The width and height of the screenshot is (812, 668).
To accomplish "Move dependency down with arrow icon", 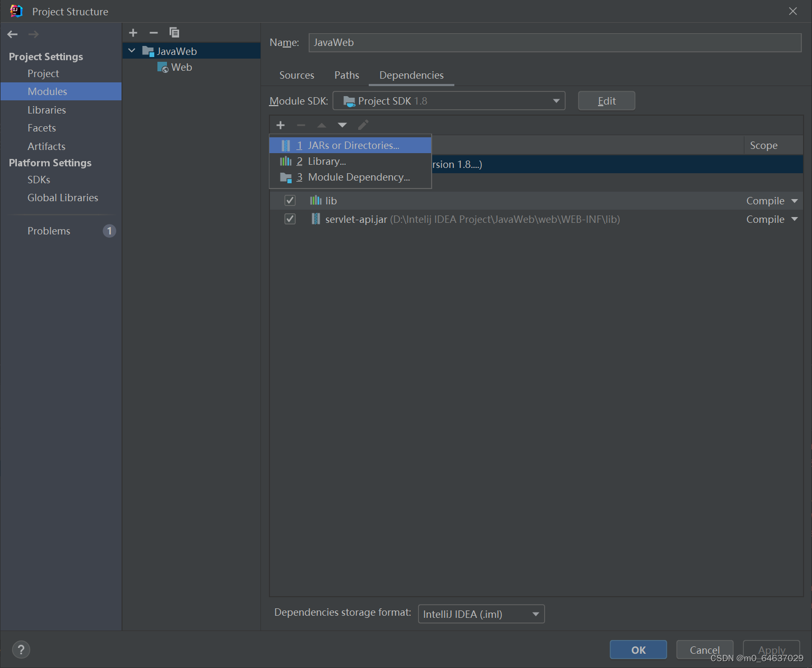I will point(342,125).
